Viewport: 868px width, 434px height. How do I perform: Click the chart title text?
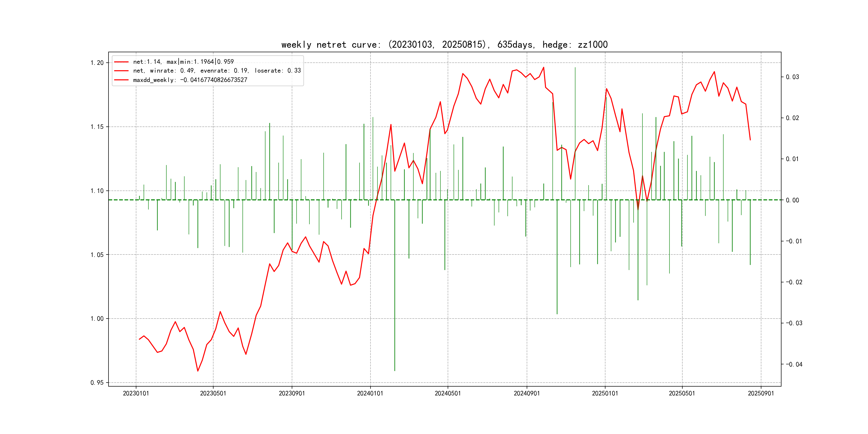click(444, 44)
